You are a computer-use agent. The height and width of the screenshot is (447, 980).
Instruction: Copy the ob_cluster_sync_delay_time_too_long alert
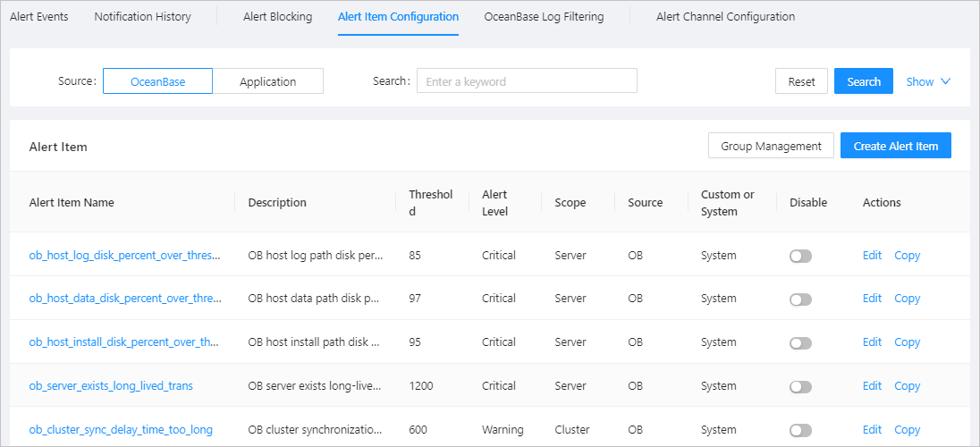(908, 430)
